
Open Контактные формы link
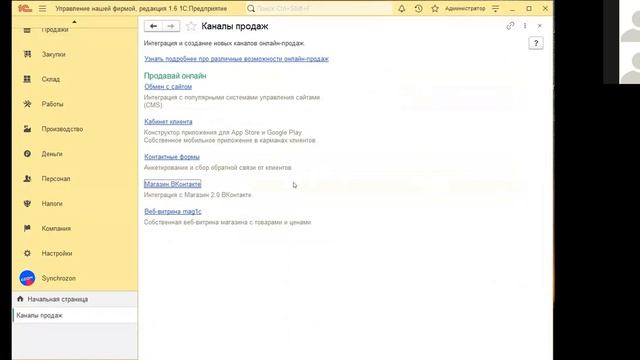pos(172,157)
